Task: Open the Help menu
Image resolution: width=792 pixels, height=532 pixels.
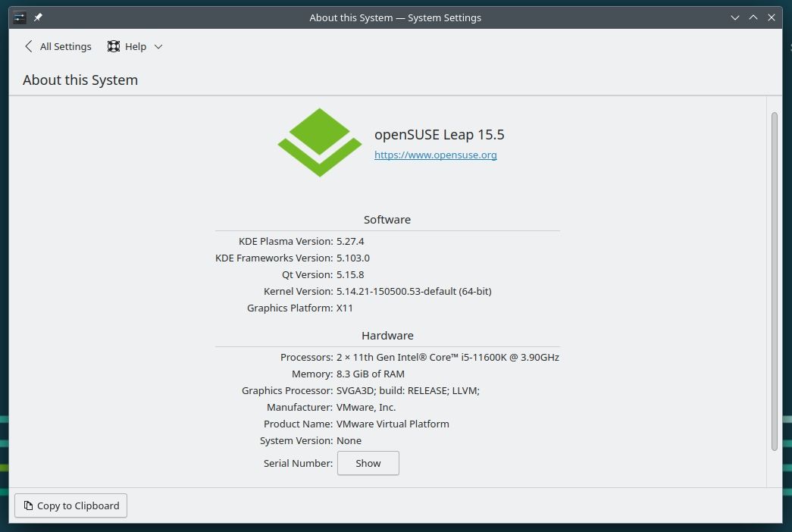Action: click(134, 46)
